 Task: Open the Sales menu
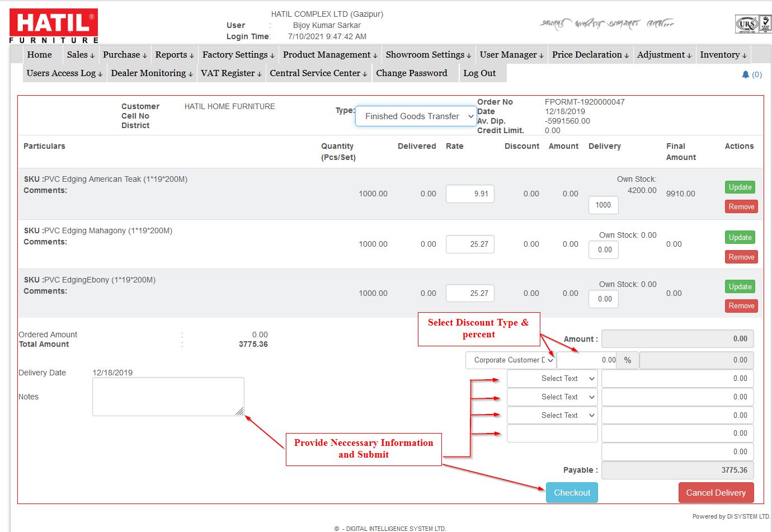tap(81, 55)
